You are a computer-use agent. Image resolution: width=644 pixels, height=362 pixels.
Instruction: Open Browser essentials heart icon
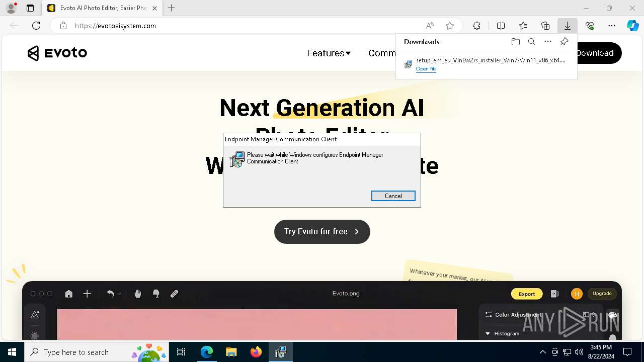(x=590, y=26)
